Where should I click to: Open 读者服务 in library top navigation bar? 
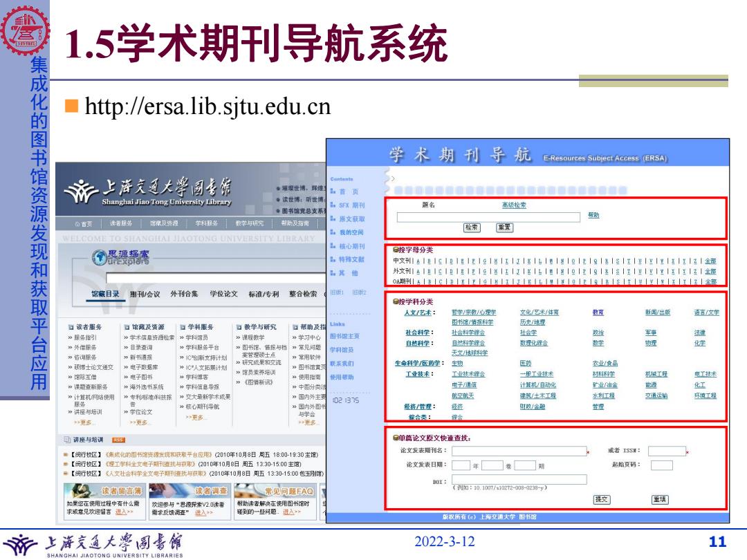121,223
